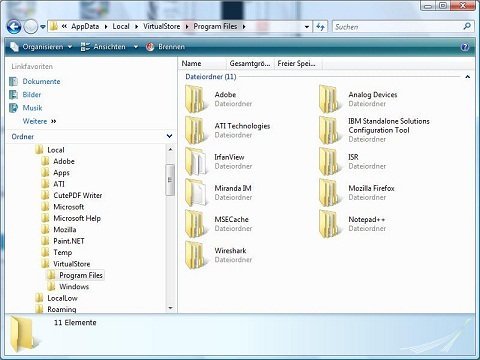Click the Dokumente icon in Linkfavoriten
The height and width of the screenshot is (360, 480).
pyautogui.click(x=13, y=81)
